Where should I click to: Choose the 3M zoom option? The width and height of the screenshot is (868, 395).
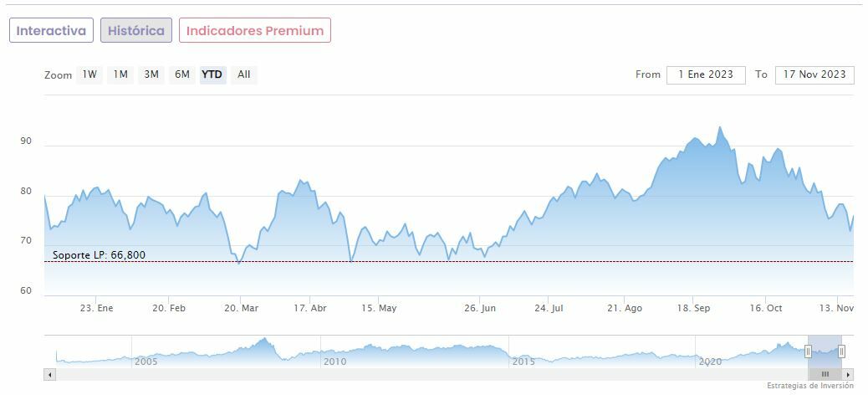pos(151,74)
